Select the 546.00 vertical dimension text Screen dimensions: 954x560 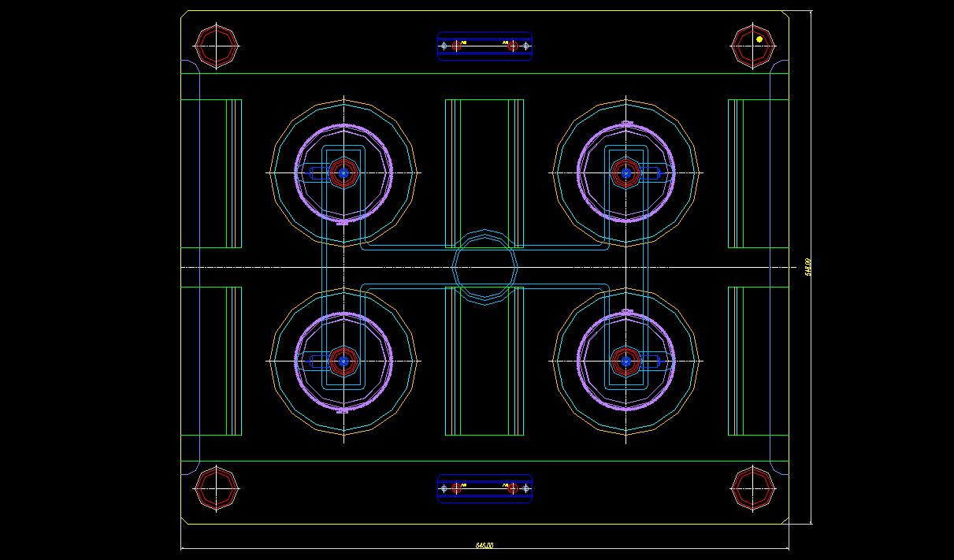(x=807, y=267)
